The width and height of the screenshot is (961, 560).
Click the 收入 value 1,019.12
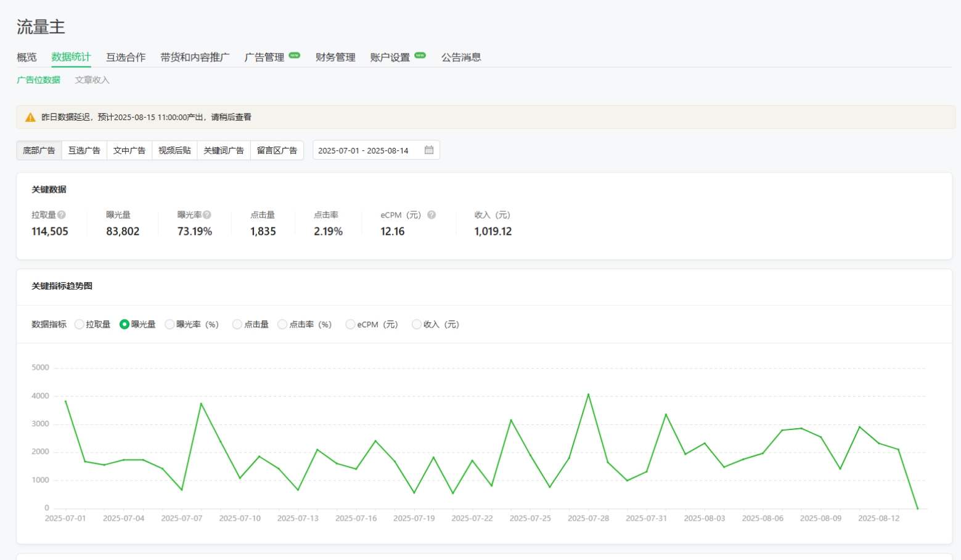pyautogui.click(x=493, y=232)
